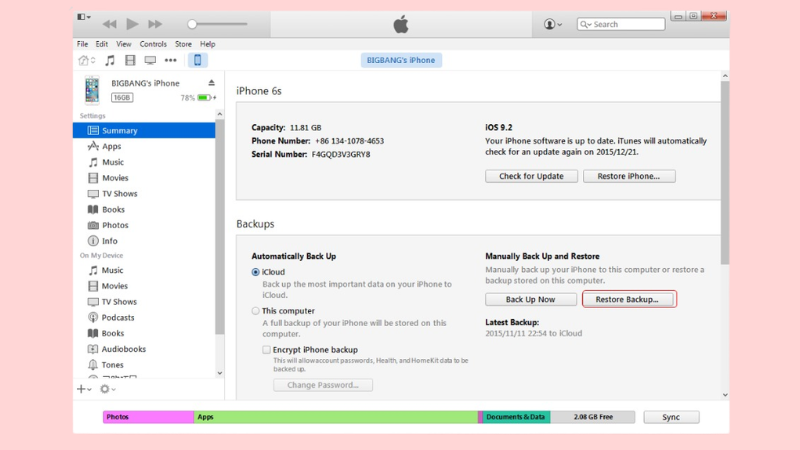Screen dimensions: 800x450
Task: Click sidebar scroll down arrow
Action: 220,373
